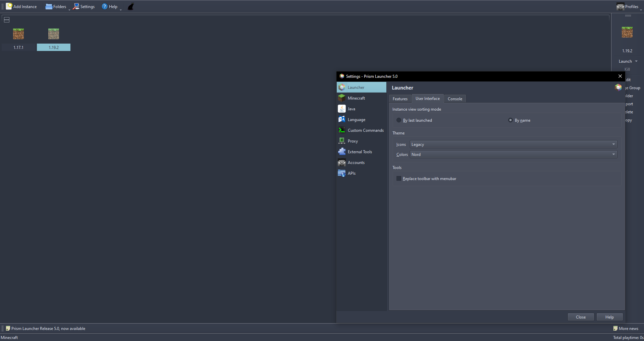Click the Add Instance label in toolbar
This screenshot has height=341, width=644.
point(25,6)
